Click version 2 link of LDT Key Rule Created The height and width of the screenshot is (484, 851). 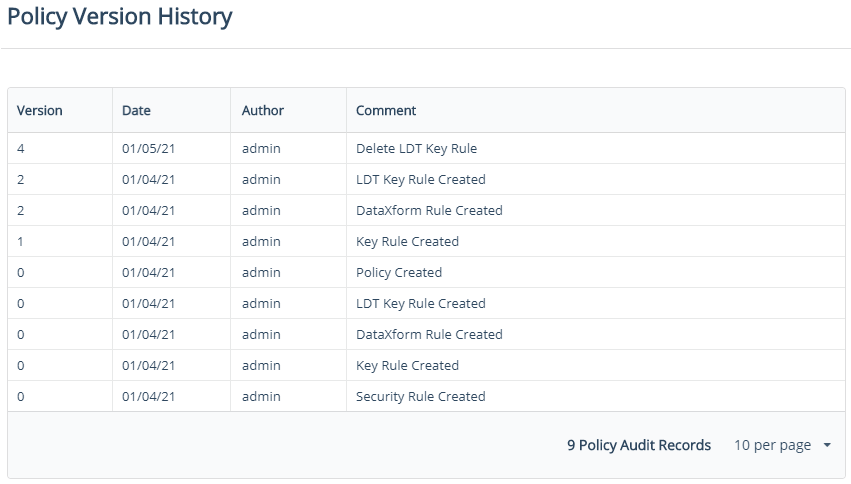[21, 180]
